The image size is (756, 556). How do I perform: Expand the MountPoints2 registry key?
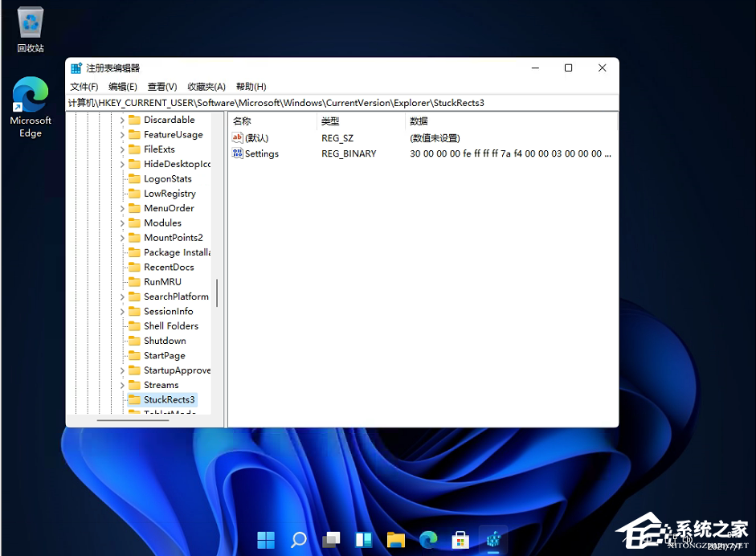click(x=122, y=237)
